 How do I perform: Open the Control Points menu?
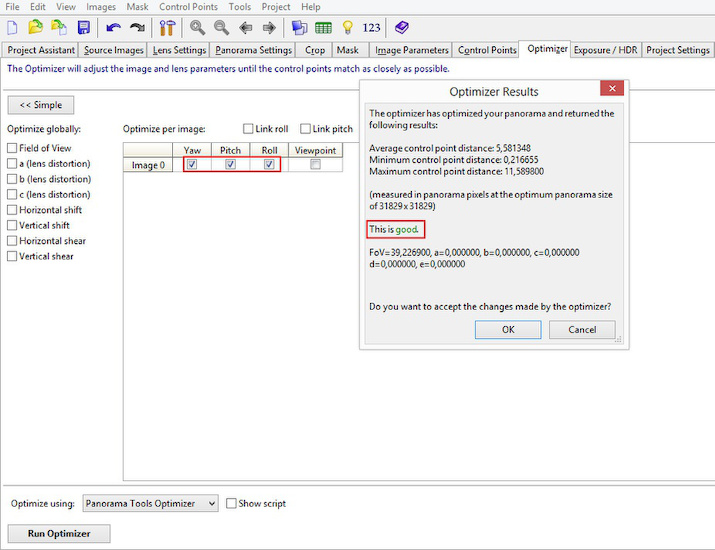pos(188,7)
